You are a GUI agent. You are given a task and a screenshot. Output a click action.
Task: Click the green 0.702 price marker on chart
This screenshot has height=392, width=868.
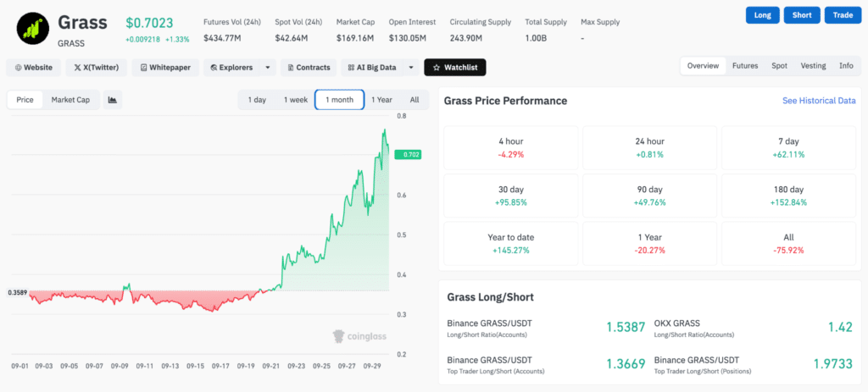click(x=408, y=156)
